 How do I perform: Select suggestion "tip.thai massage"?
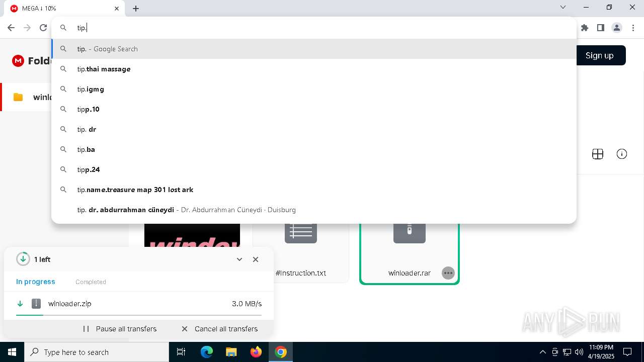click(314, 69)
